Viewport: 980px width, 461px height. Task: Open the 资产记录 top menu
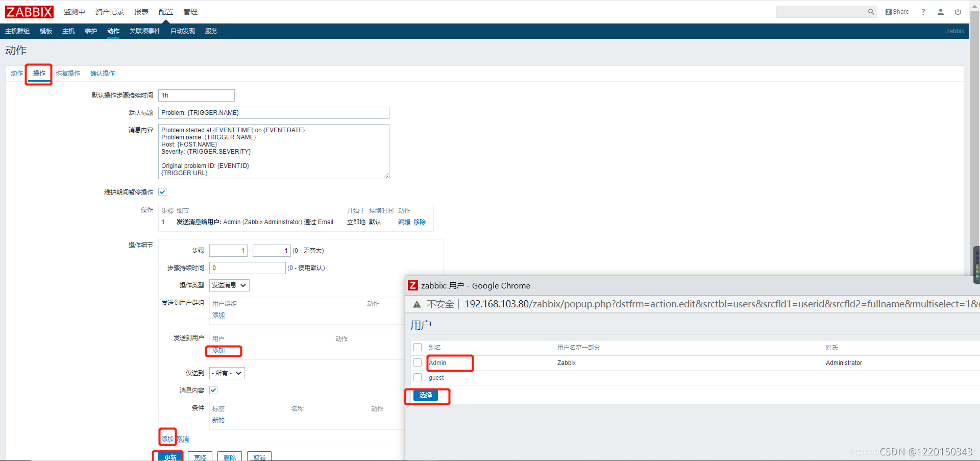point(110,12)
